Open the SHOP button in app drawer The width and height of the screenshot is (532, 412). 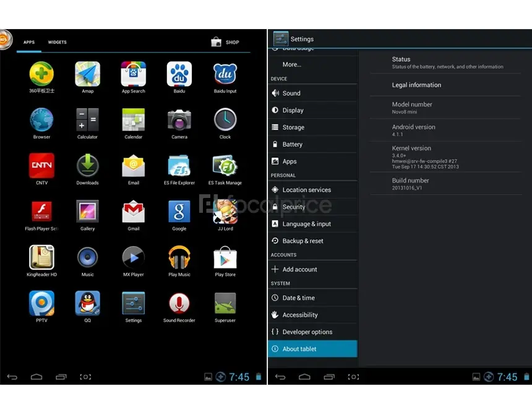tap(225, 42)
